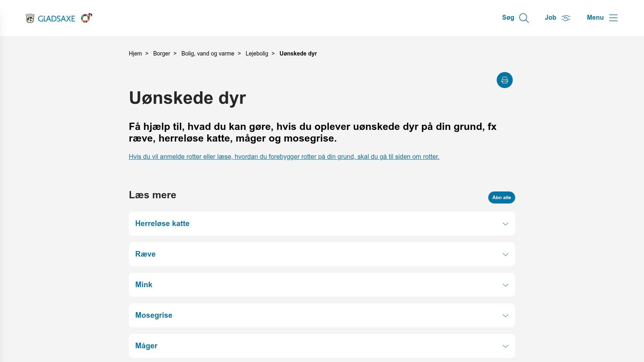Click chevron on the Mosegrise row

click(x=506, y=316)
